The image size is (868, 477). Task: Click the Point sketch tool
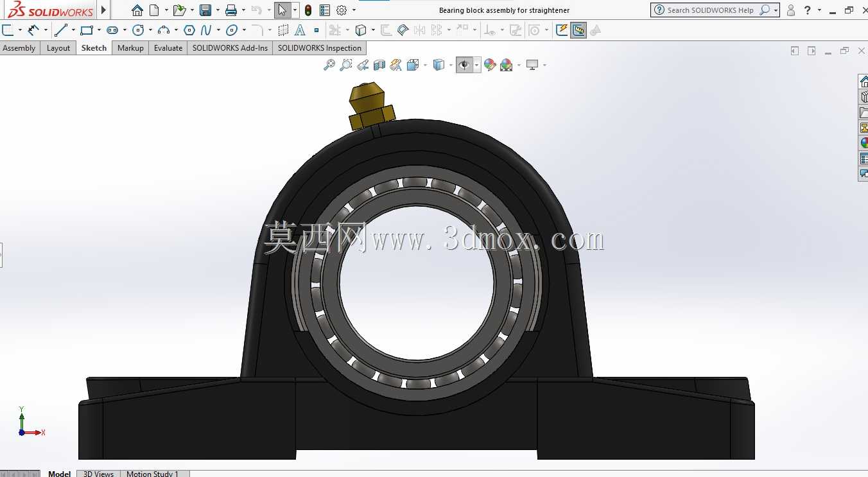point(317,30)
